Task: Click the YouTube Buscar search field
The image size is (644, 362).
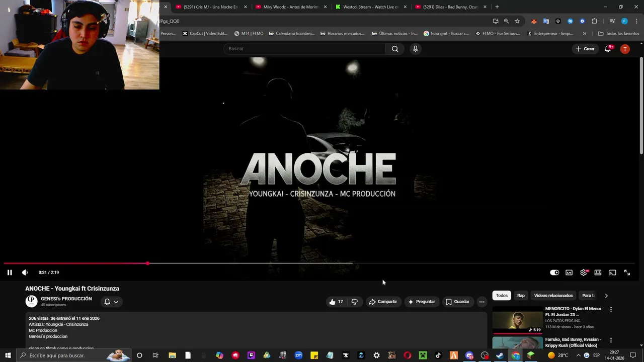Action: [x=304, y=49]
